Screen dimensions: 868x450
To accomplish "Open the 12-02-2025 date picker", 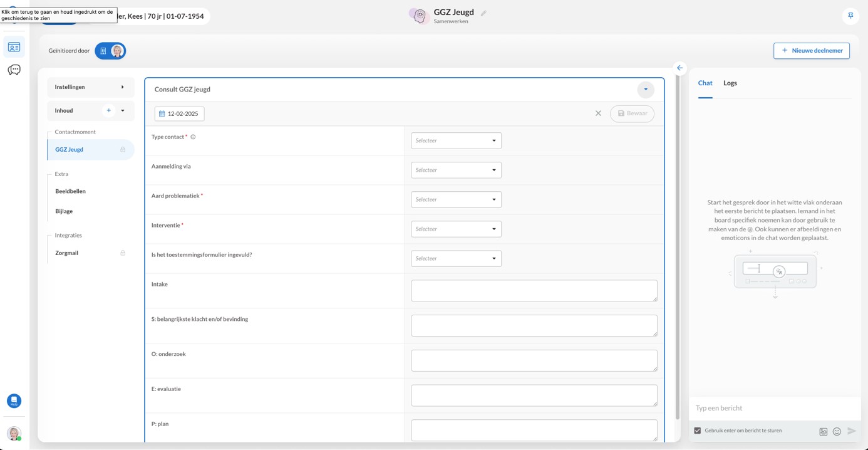I will [x=179, y=114].
